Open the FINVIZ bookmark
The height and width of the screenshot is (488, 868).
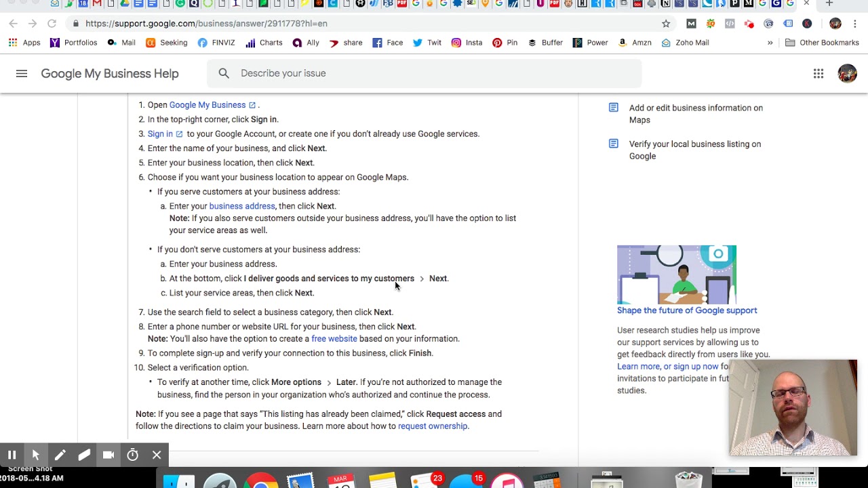pos(216,43)
